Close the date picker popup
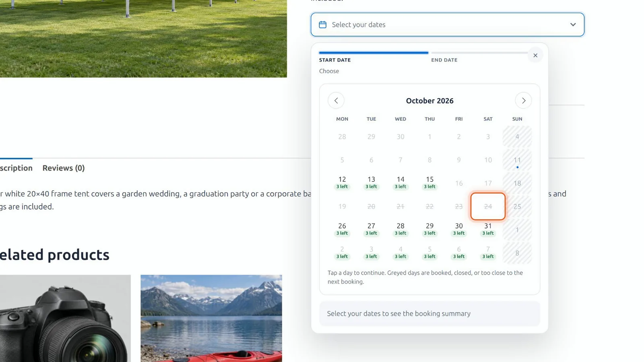The height and width of the screenshot is (362, 644). click(535, 56)
